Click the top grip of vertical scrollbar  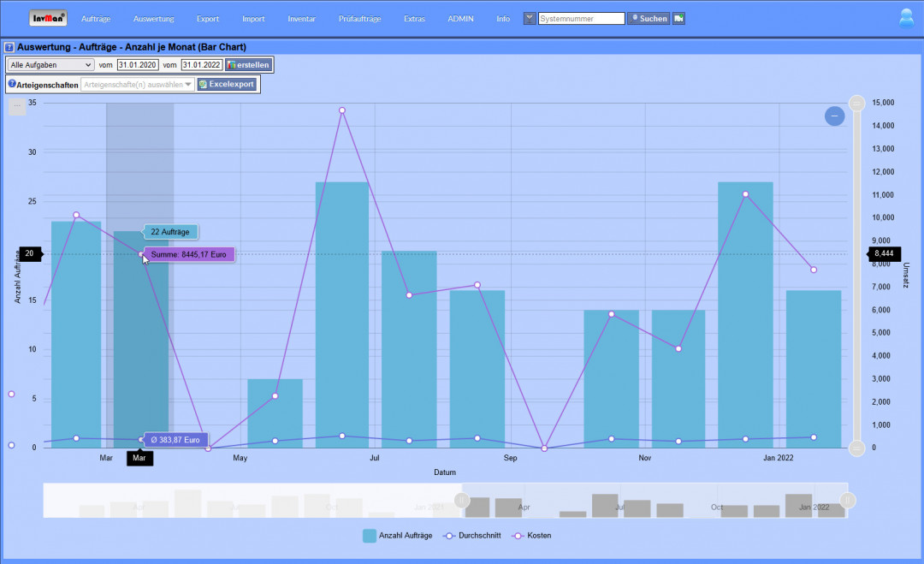(x=856, y=104)
